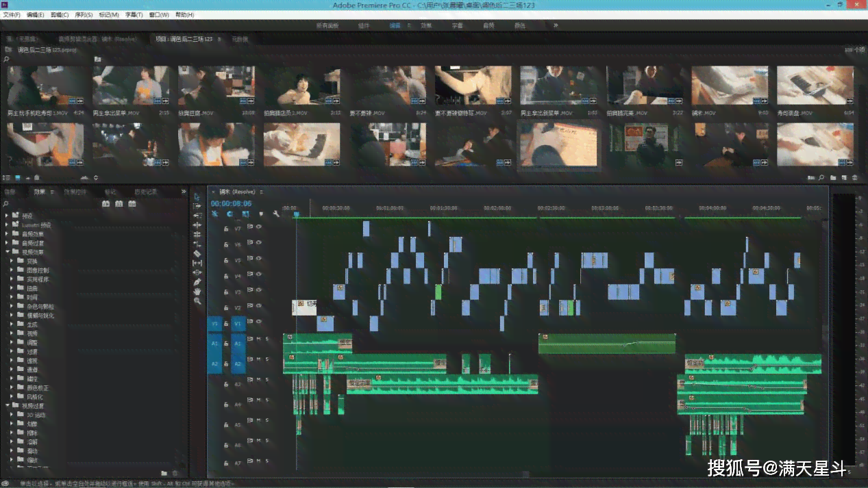Collapse the 视频效果 folder arrow
The height and width of the screenshot is (488, 868).
click(x=7, y=252)
